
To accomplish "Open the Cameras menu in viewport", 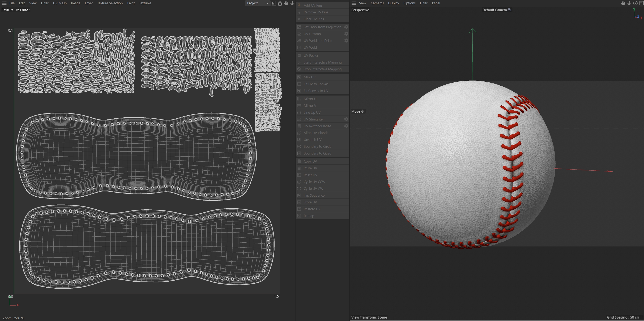I will coord(377,3).
